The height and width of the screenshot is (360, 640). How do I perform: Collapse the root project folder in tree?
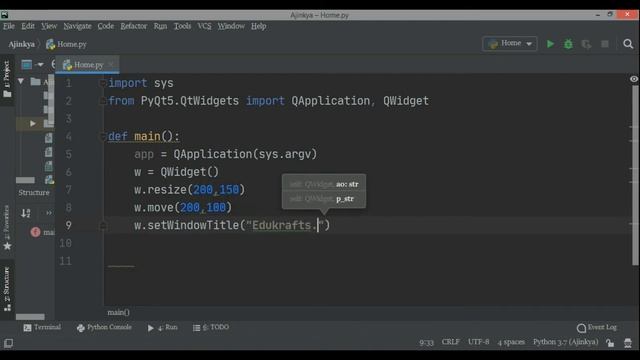pos(21,81)
